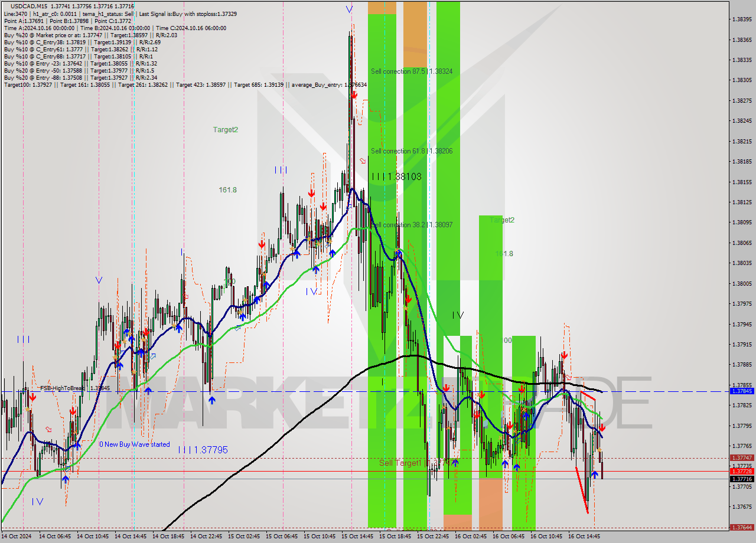Click the '15 Oct 10:45' time axis label
This screenshot has width=756, height=543.
point(320,537)
